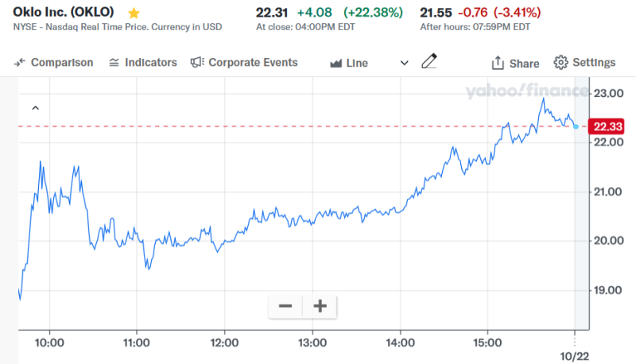Select the pencil drawing tool

pos(429,61)
